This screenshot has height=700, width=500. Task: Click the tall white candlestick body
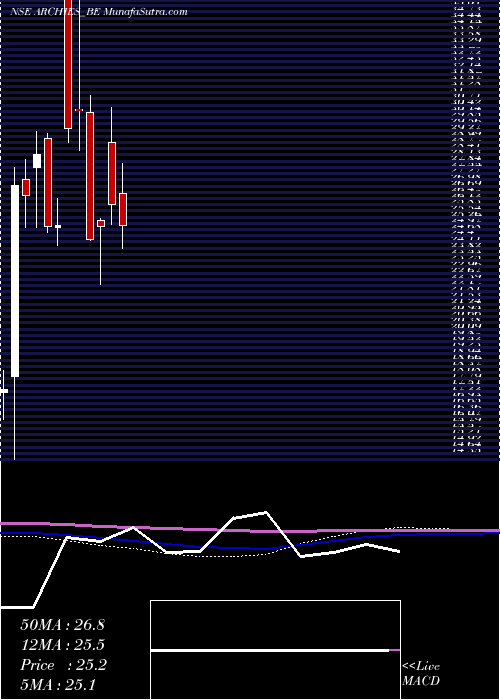pos(15,281)
